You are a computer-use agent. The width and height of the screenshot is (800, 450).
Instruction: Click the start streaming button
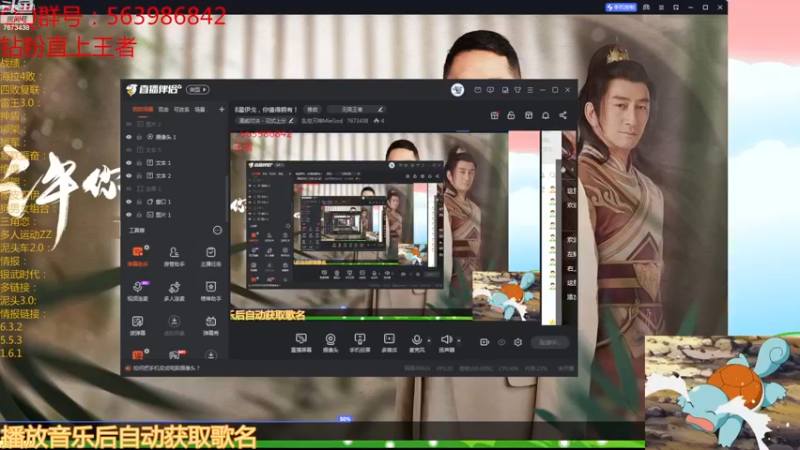pyautogui.click(x=549, y=342)
